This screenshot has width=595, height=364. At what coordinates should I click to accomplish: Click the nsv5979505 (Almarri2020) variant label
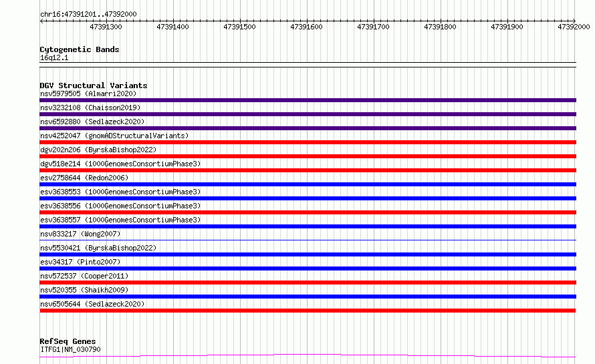(x=88, y=94)
